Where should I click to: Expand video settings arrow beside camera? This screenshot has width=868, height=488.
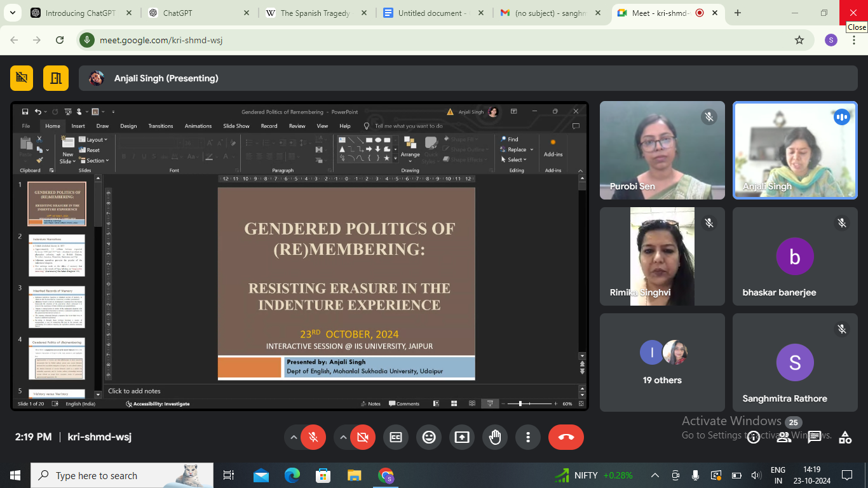tap(343, 437)
